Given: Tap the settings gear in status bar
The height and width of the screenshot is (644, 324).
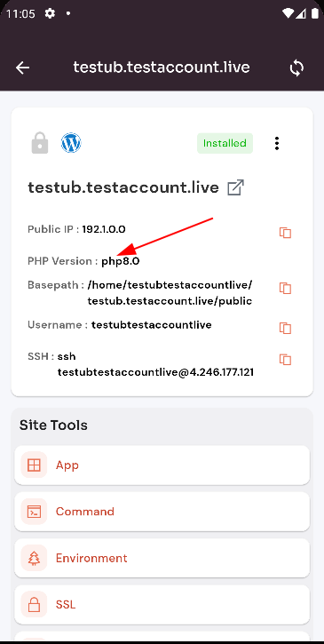Looking at the screenshot, I should pos(50,13).
